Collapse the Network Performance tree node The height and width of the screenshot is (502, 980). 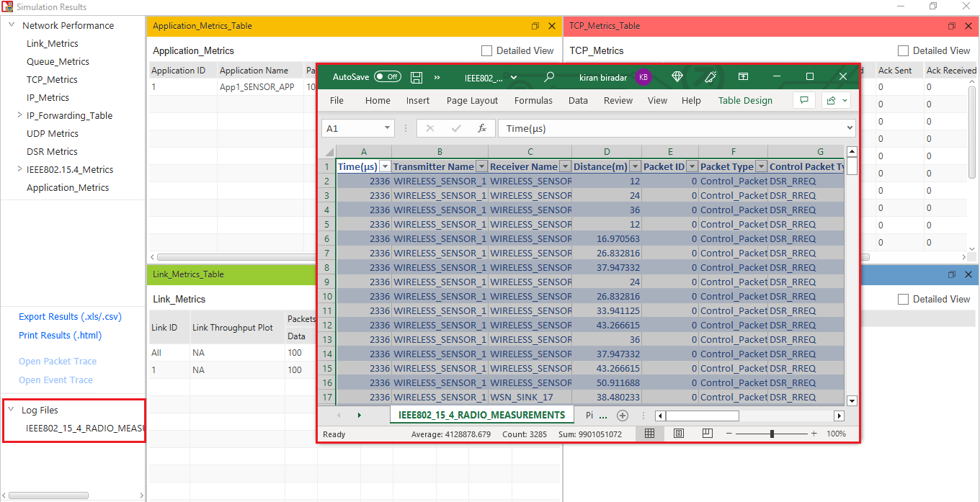[12, 25]
